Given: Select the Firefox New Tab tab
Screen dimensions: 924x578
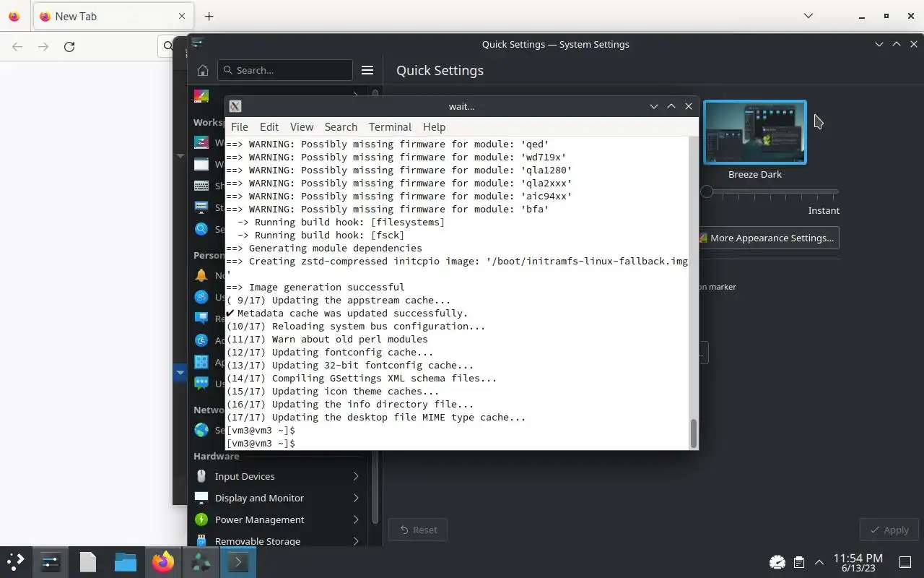Looking at the screenshot, I should point(113,16).
